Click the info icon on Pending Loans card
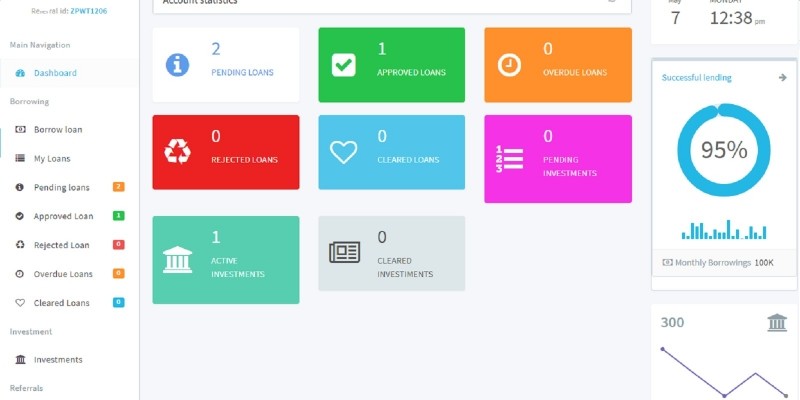The height and width of the screenshot is (400, 800). click(178, 65)
